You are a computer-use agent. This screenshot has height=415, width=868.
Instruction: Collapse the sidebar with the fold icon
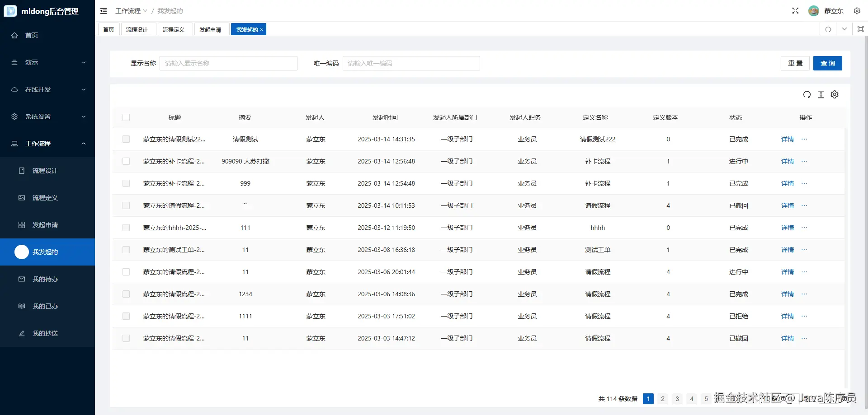(x=104, y=11)
